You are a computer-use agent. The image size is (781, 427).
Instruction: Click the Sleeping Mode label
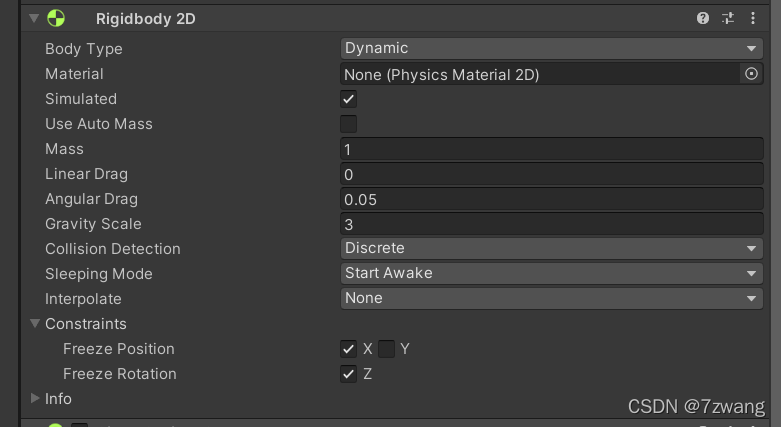pyautogui.click(x=99, y=274)
